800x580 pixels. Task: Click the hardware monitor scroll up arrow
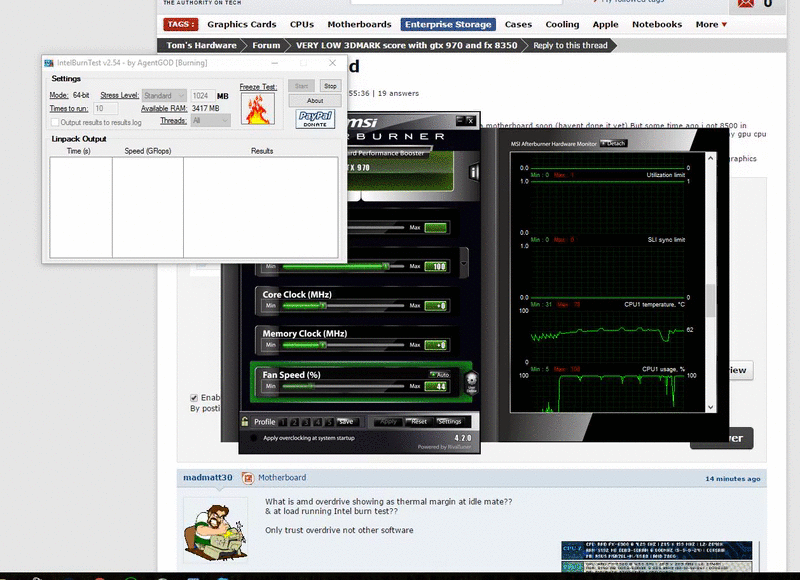click(710, 159)
